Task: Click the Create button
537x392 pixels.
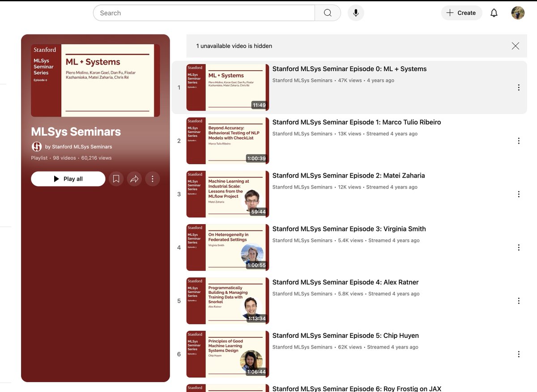Action: (461, 13)
